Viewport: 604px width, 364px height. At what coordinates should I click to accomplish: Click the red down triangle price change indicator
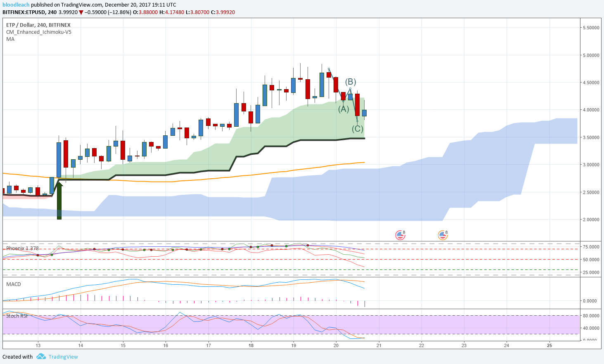(81, 12)
